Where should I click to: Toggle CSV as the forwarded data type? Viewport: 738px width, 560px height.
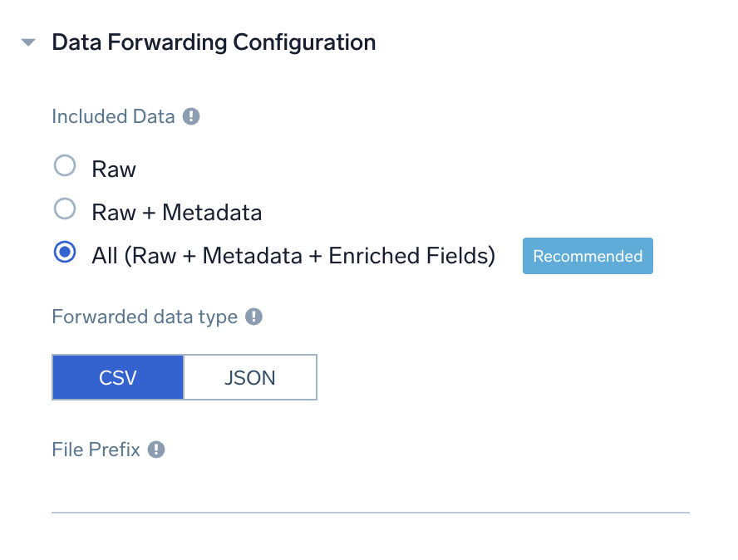pos(117,377)
